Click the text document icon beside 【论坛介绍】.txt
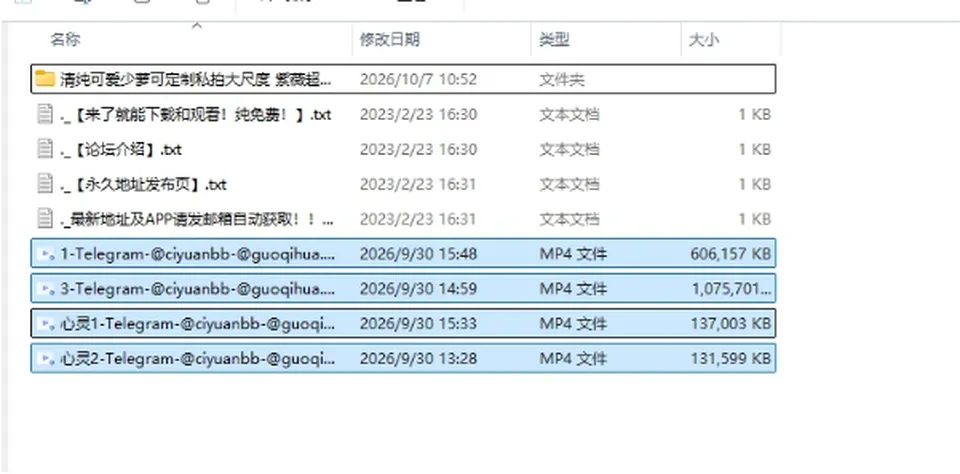Screen dimensions: 960x474 [x=45, y=149]
